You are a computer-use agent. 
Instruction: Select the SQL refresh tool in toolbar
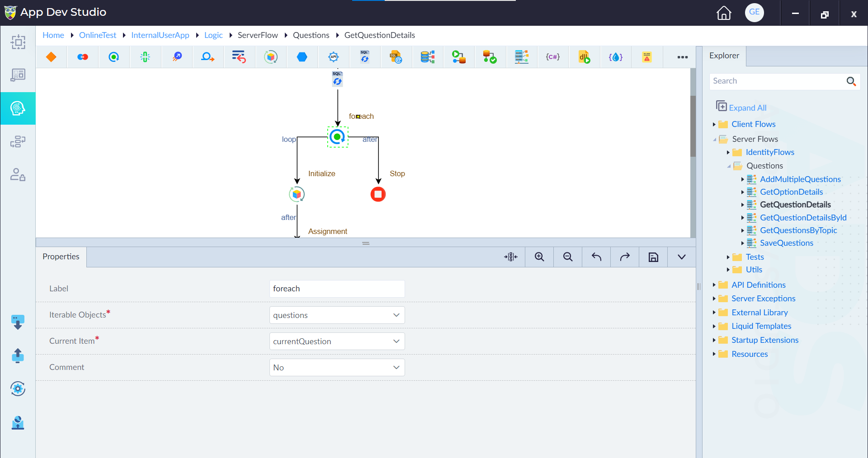365,57
